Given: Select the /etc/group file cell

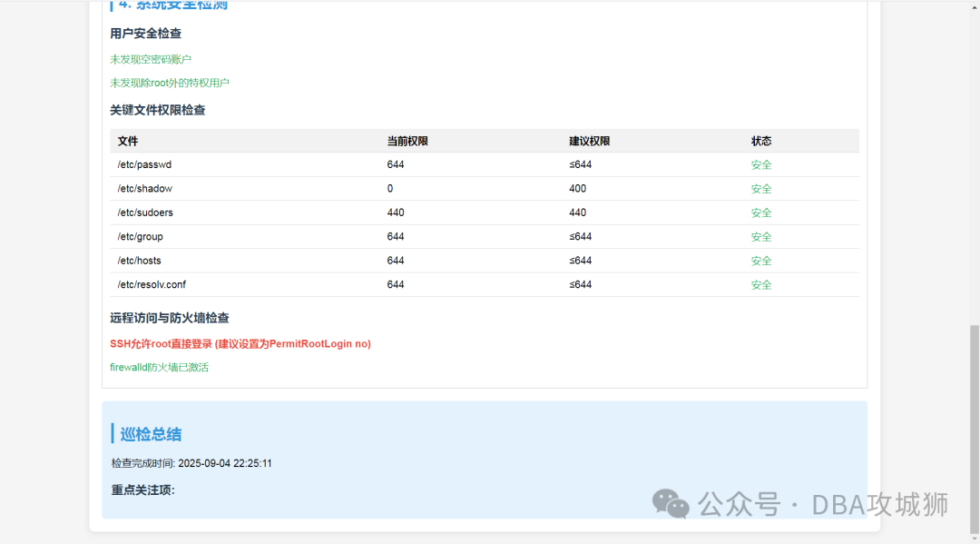Looking at the screenshot, I should (x=140, y=237).
